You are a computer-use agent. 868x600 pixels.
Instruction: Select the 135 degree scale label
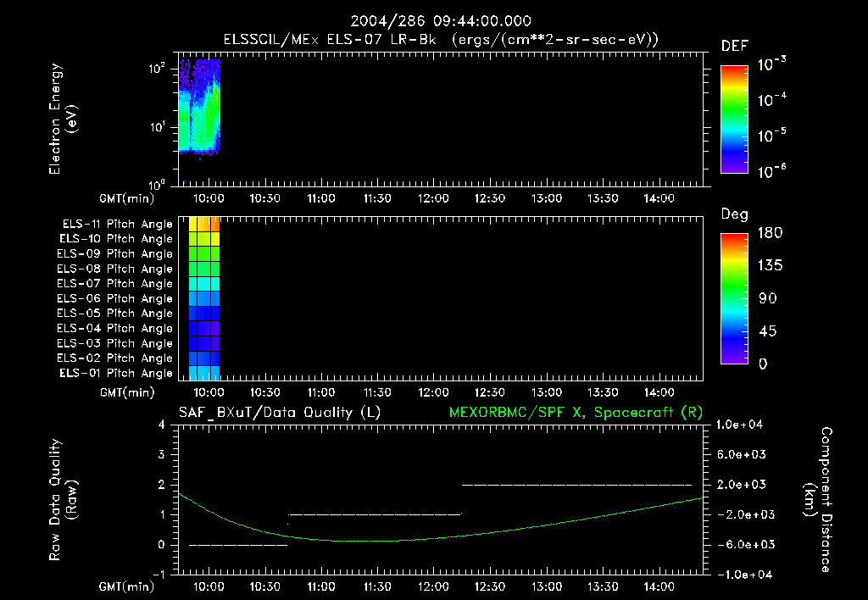click(x=770, y=265)
